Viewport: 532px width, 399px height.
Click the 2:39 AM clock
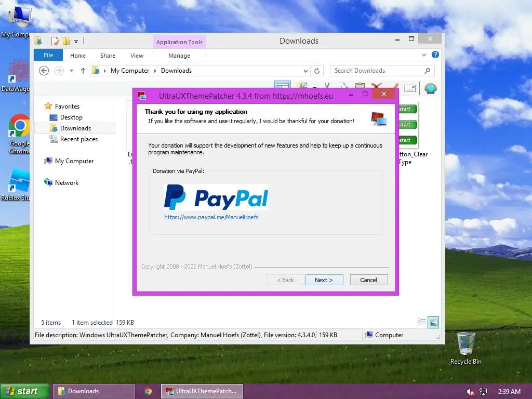click(x=509, y=392)
